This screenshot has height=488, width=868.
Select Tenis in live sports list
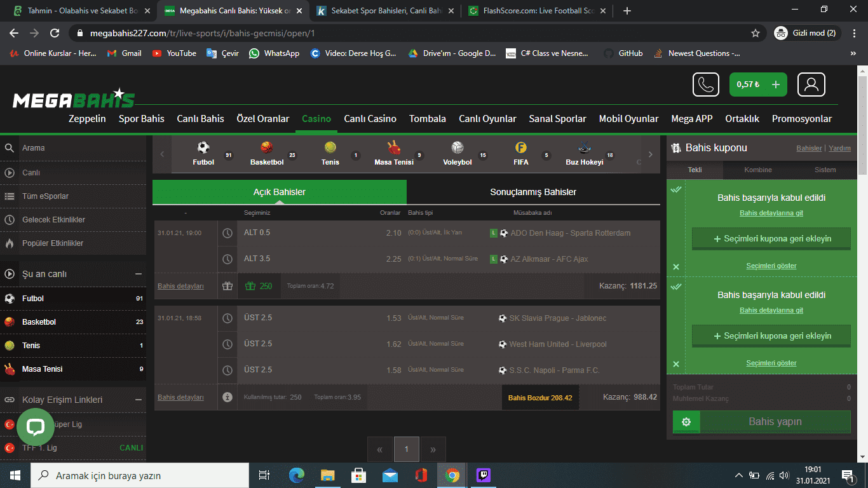73,345
